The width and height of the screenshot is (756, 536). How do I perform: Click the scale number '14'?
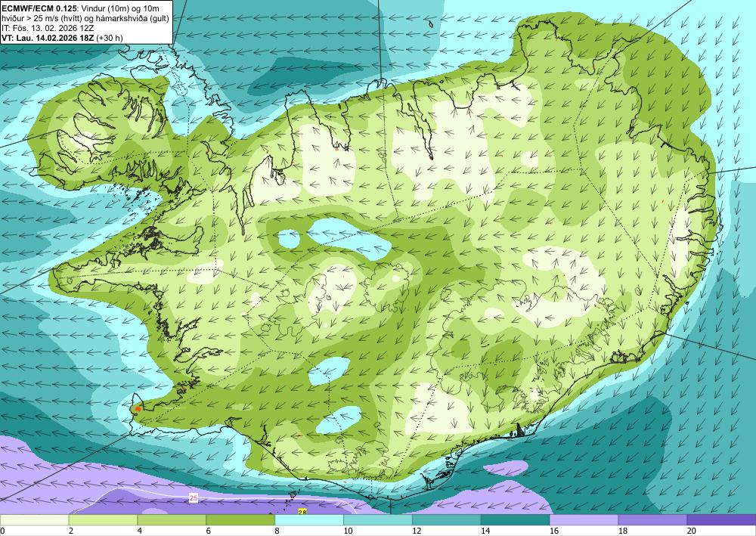pyautogui.click(x=485, y=531)
